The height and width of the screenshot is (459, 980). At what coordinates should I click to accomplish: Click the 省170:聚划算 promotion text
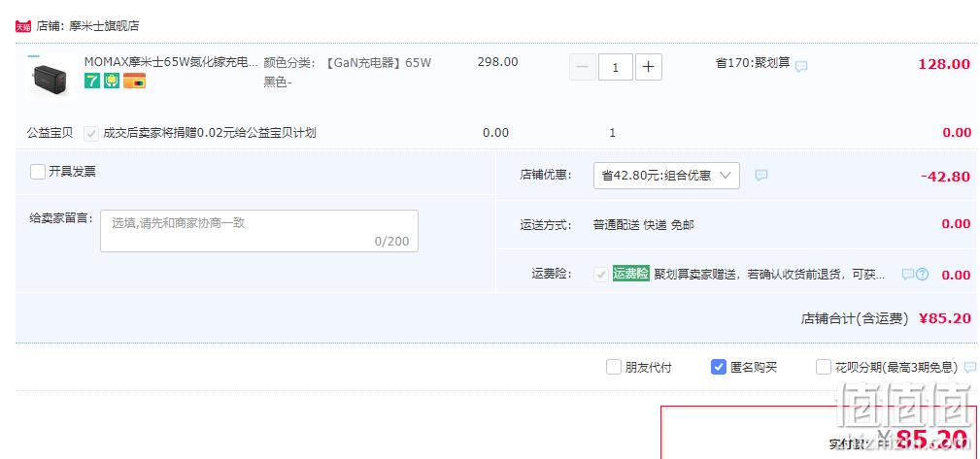tap(753, 63)
